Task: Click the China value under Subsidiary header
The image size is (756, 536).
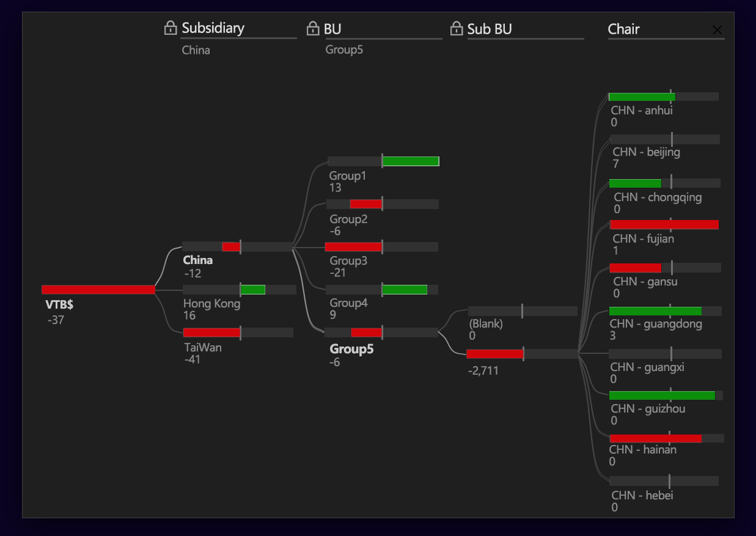Action: click(x=196, y=50)
